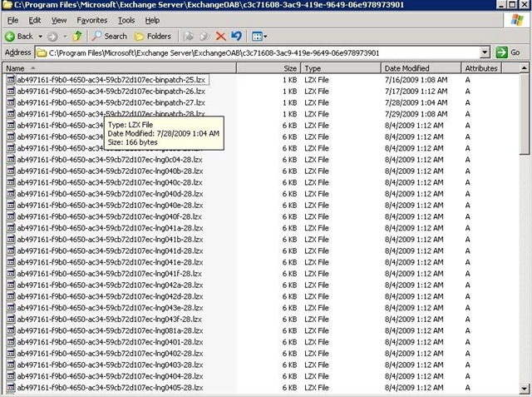Select file icon for lng040d-28.lzx
The width and height of the screenshot is (532, 397).
pos(11,194)
